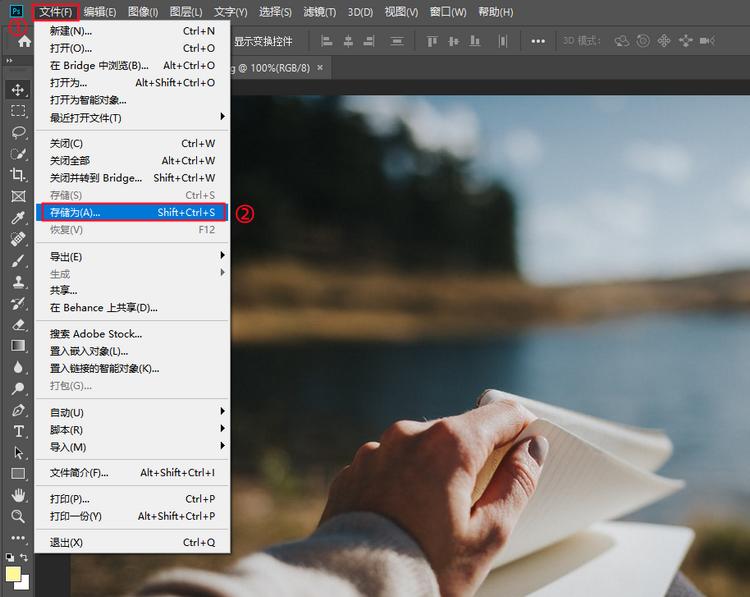Image resolution: width=750 pixels, height=597 pixels.
Task: Select the Zoom magnifier tool
Action: 18,516
